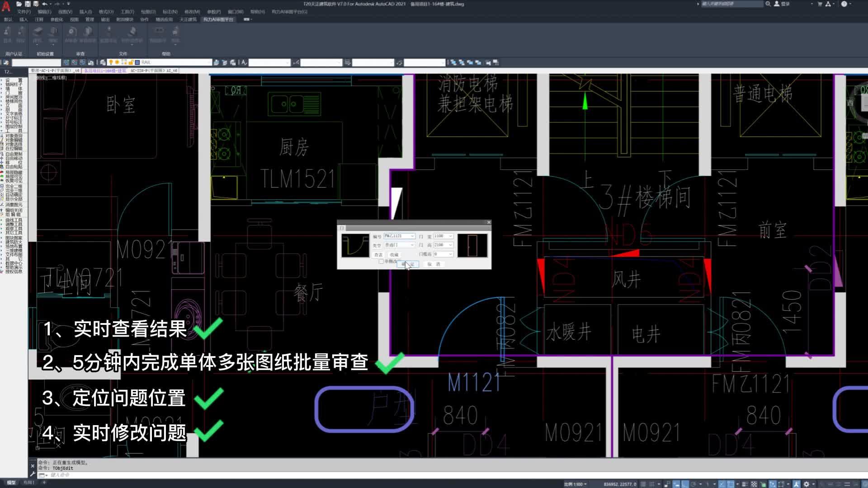Click the Open file icon in quick access
This screenshot has width=868, height=488.
point(20,4)
